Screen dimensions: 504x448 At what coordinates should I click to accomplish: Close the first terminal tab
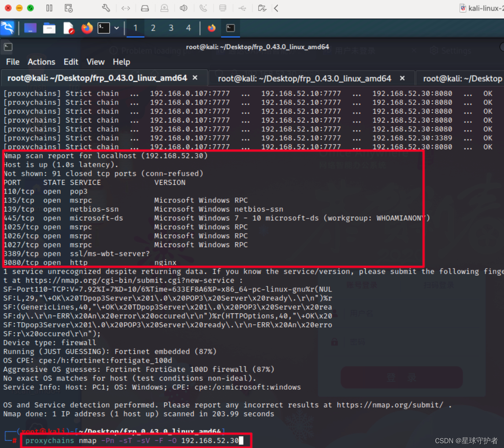tap(195, 78)
